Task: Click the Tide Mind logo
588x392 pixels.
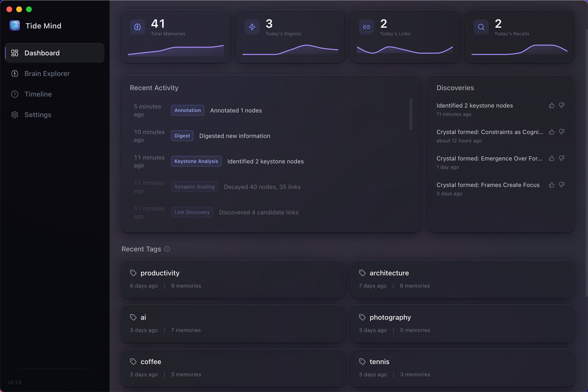Action: click(14, 25)
